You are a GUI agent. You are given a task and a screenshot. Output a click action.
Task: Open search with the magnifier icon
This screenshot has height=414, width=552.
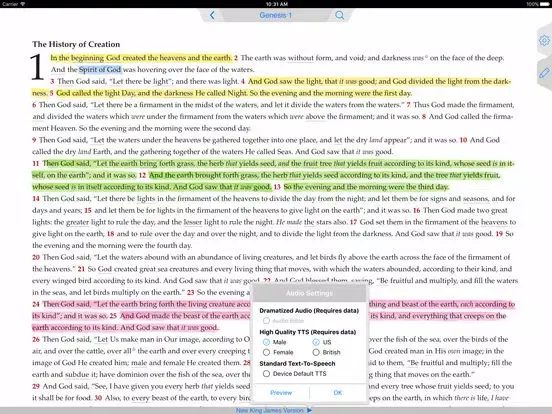coord(340,15)
